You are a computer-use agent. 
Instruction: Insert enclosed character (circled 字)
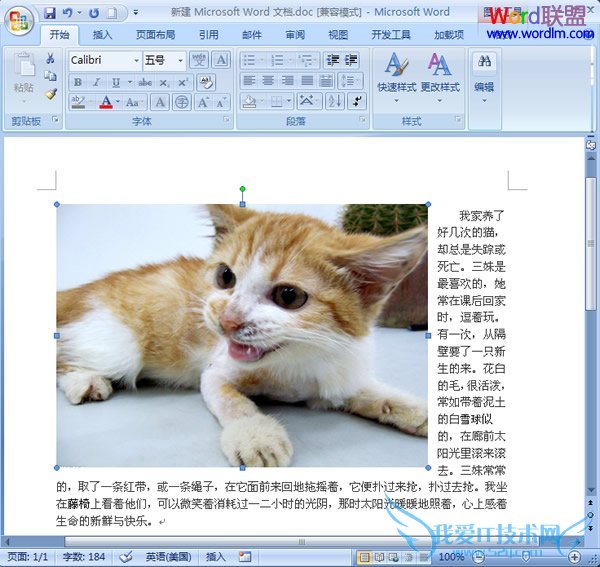(182, 102)
